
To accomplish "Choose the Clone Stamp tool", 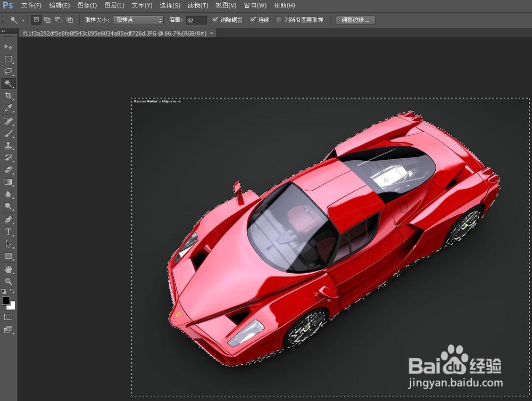I will point(9,145).
